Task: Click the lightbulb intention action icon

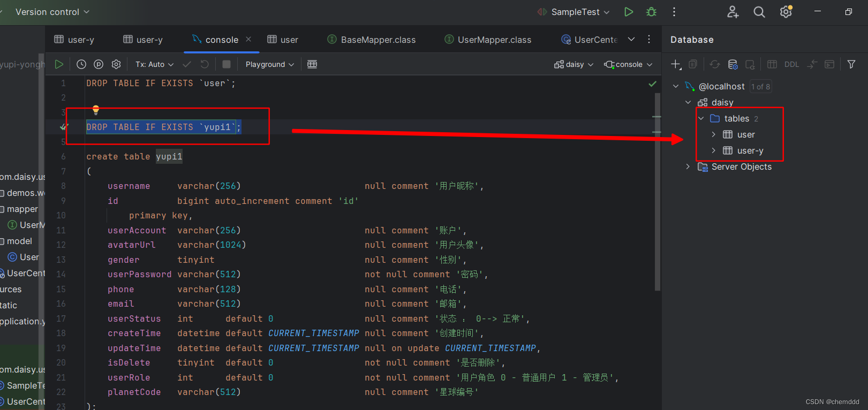Action: click(96, 110)
